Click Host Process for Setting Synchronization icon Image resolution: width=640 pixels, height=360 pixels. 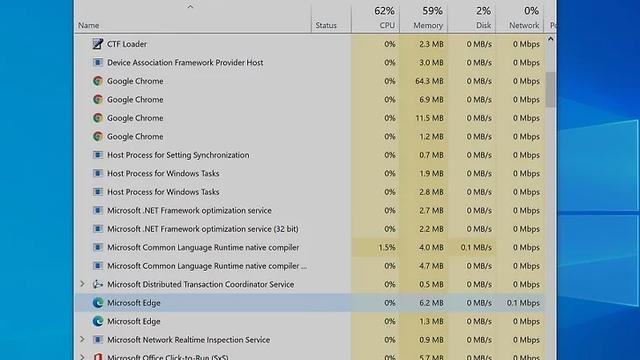coord(98,155)
